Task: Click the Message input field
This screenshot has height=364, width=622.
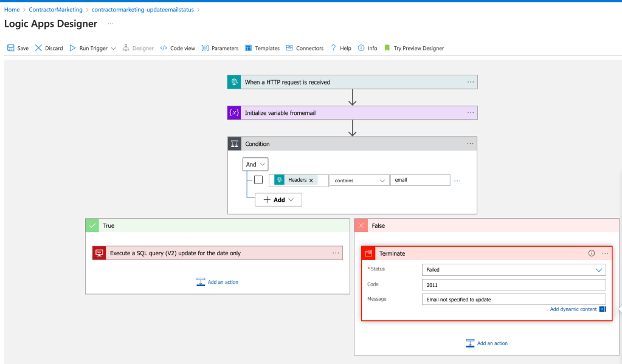Action: tap(514, 300)
